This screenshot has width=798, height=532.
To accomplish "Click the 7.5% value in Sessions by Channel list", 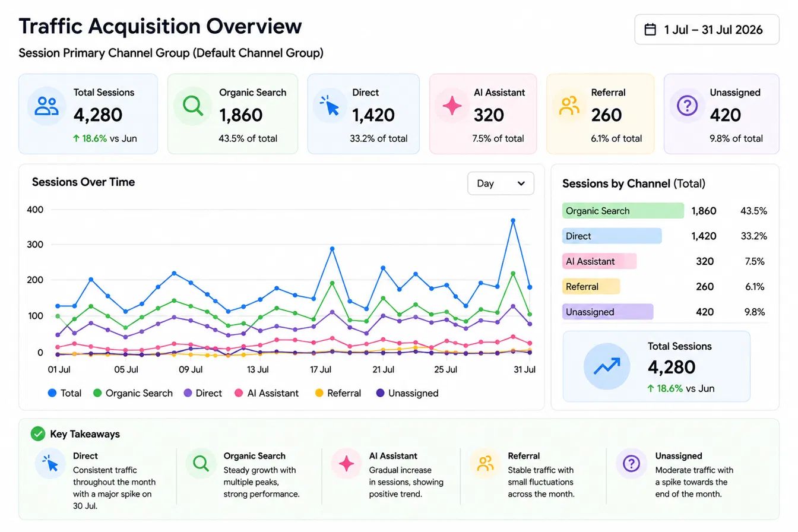I will tap(755, 261).
